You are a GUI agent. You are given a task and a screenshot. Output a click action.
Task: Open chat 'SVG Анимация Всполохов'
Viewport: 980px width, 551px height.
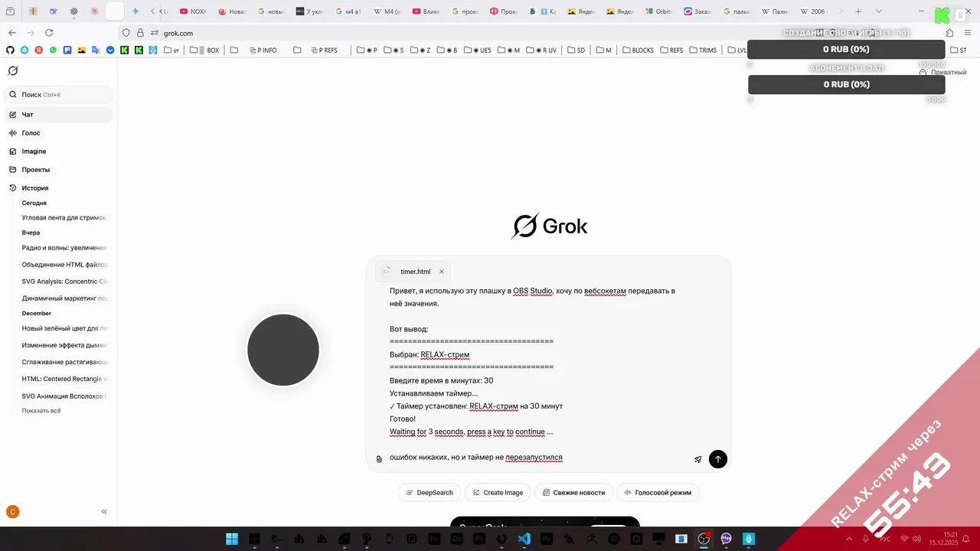(x=64, y=396)
